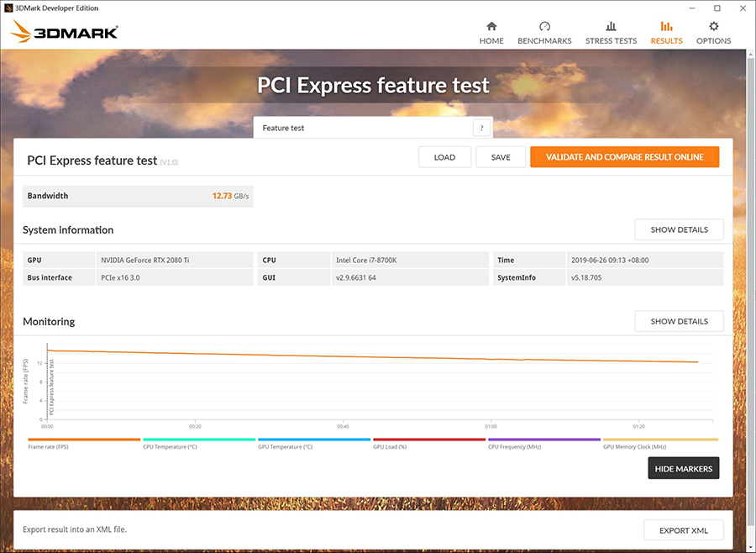Hide the chart markers
The height and width of the screenshot is (553, 756).
tap(683, 468)
